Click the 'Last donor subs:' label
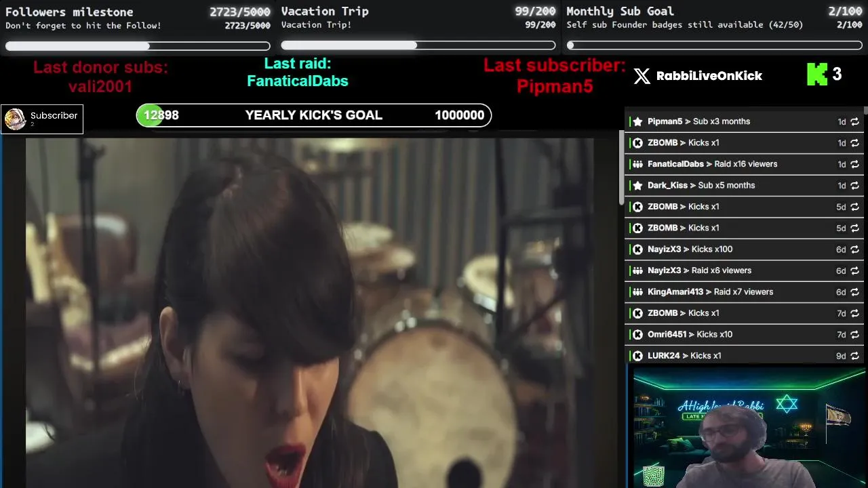The width and height of the screenshot is (868, 488). 100,67
